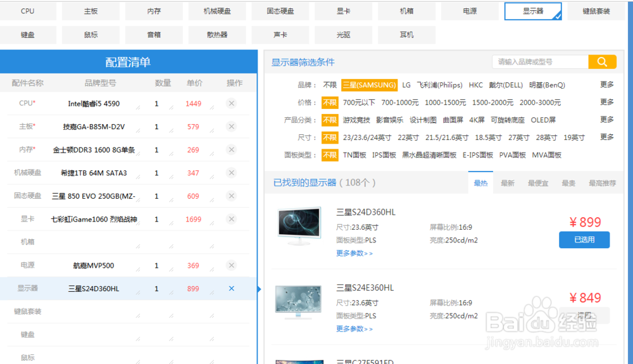The height and width of the screenshot is (364, 633).
Task: Open 更多参数 for 三星S24D360HL
Action: coord(354,253)
